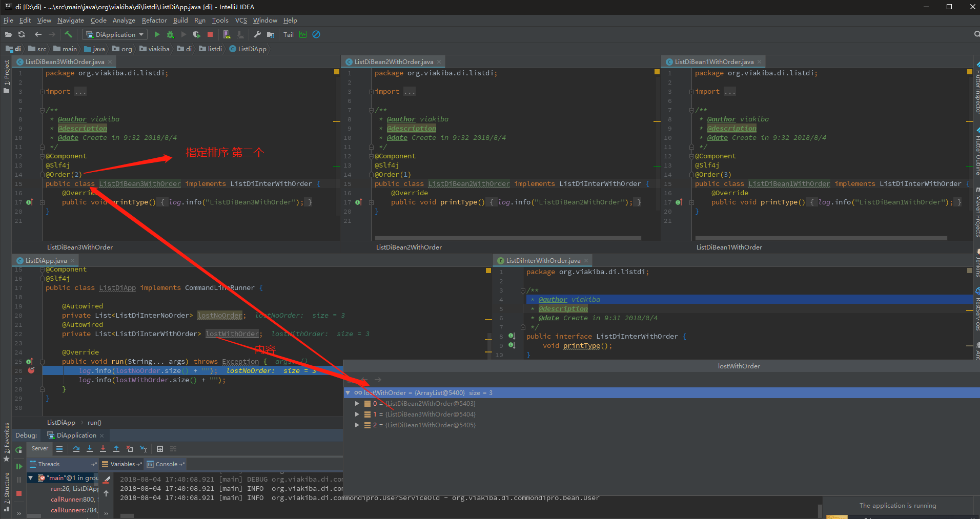Click the blue circle-slash toolbar icon
Image resolution: width=980 pixels, height=519 pixels.
(316, 34)
